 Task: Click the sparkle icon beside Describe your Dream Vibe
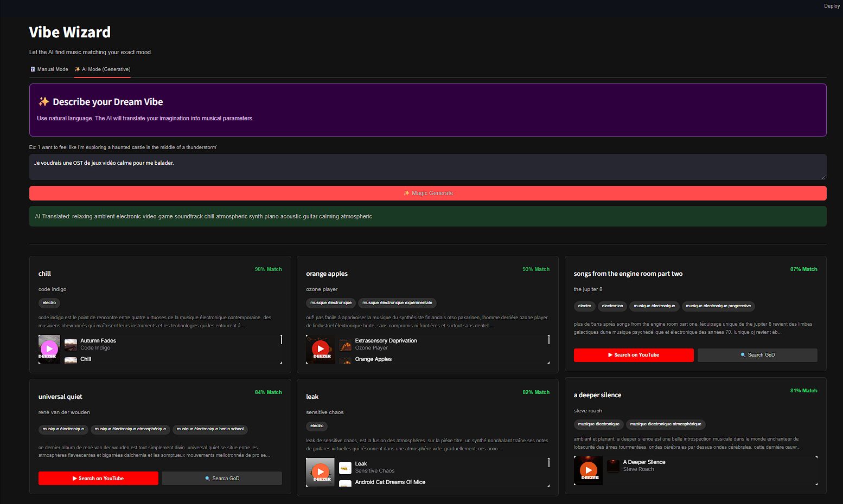pyautogui.click(x=43, y=101)
